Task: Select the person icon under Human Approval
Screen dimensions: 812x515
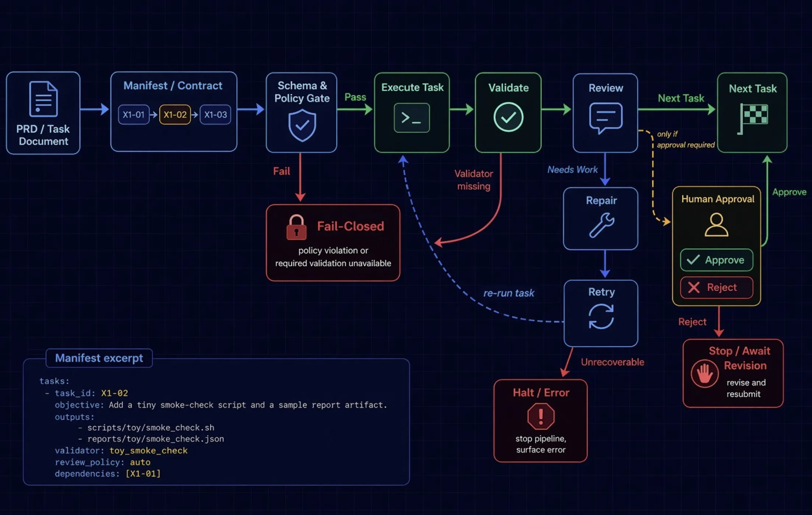Action: click(716, 225)
